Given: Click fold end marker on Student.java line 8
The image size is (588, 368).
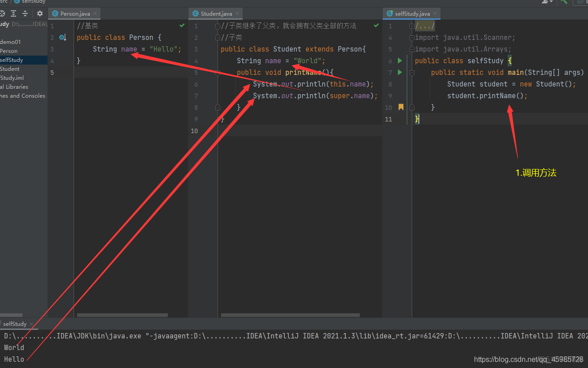Looking at the screenshot, I should click(218, 107).
